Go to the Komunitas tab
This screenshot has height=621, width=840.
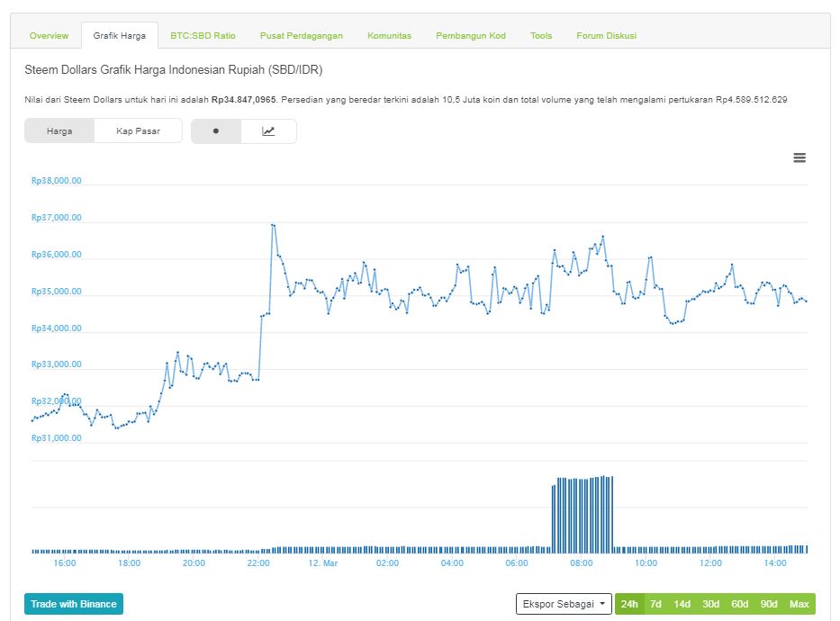pos(389,36)
